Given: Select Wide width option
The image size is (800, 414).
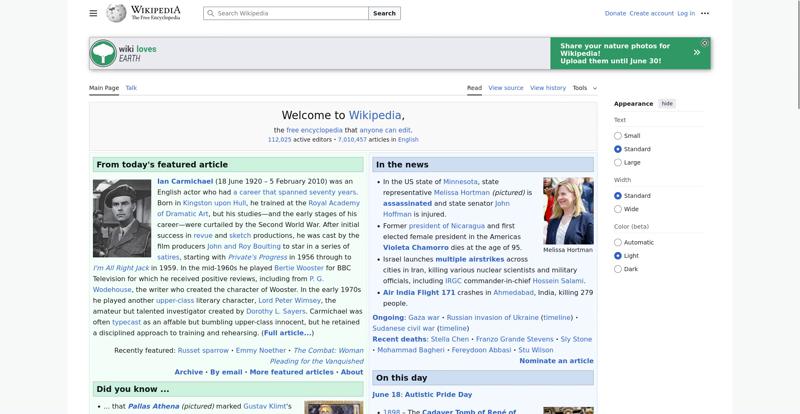Looking at the screenshot, I should [x=618, y=209].
